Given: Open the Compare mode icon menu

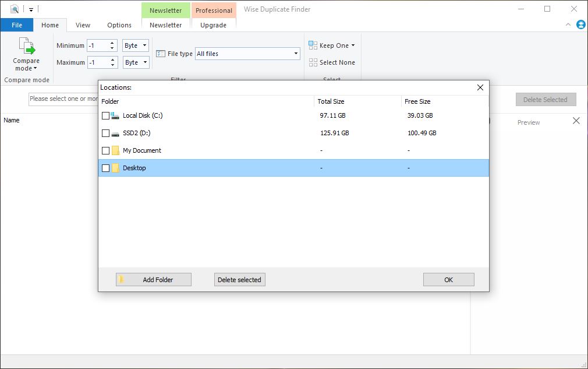Looking at the screenshot, I should point(26,54).
